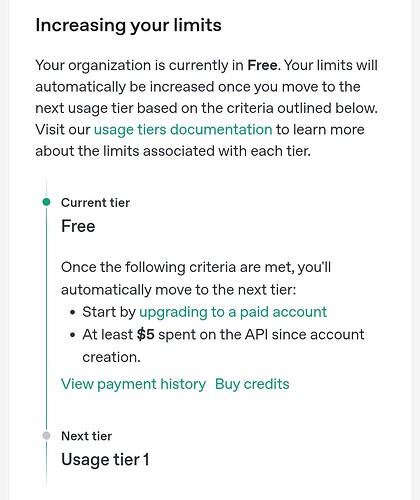
Task: Click the large Free tier title
Action: (x=78, y=226)
